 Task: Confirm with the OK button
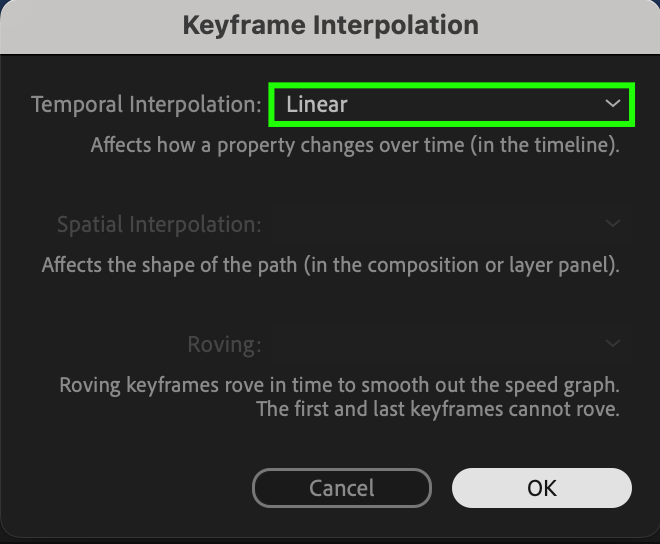click(x=541, y=488)
